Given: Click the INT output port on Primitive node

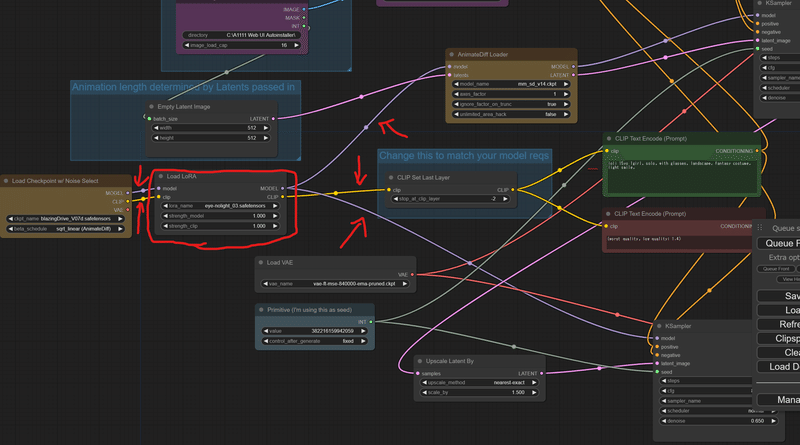Looking at the screenshot, I should click(371, 322).
